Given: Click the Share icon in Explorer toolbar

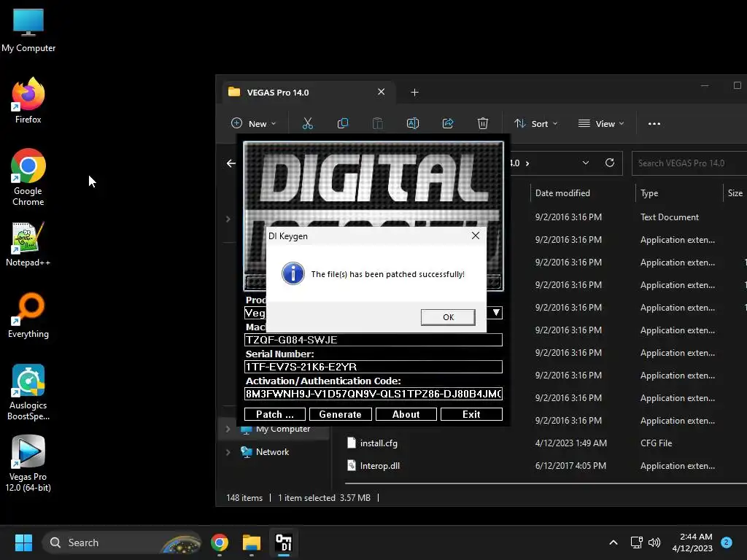Looking at the screenshot, I should coord(448,124).
